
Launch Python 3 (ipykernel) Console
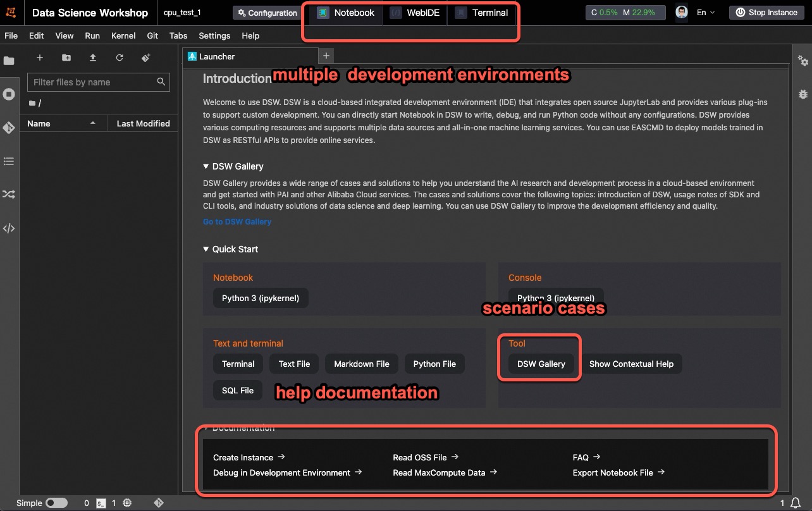[x=556, y=298]
